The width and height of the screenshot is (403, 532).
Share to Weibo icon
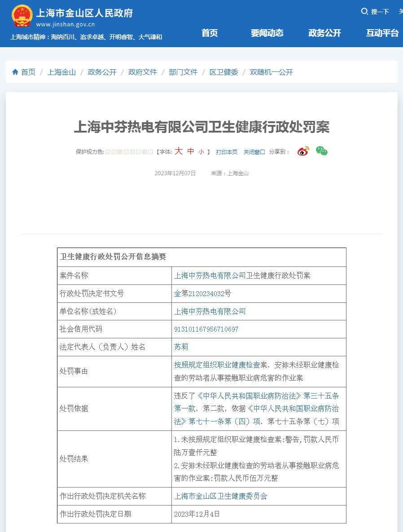click(x=303, y=151)
